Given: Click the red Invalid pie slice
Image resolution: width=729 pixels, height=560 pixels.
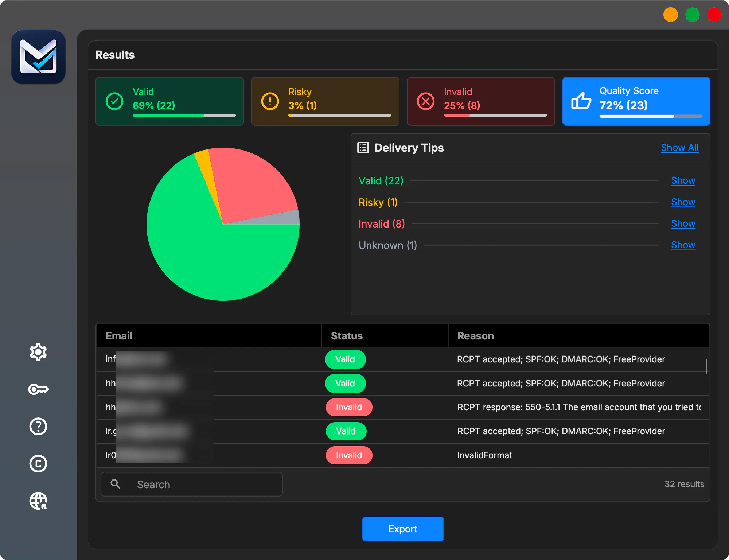Looking at the screenshot, I should coord(252,186).
